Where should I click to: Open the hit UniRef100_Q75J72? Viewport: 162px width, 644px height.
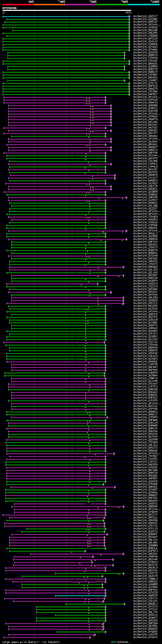[x=145, y=83]
